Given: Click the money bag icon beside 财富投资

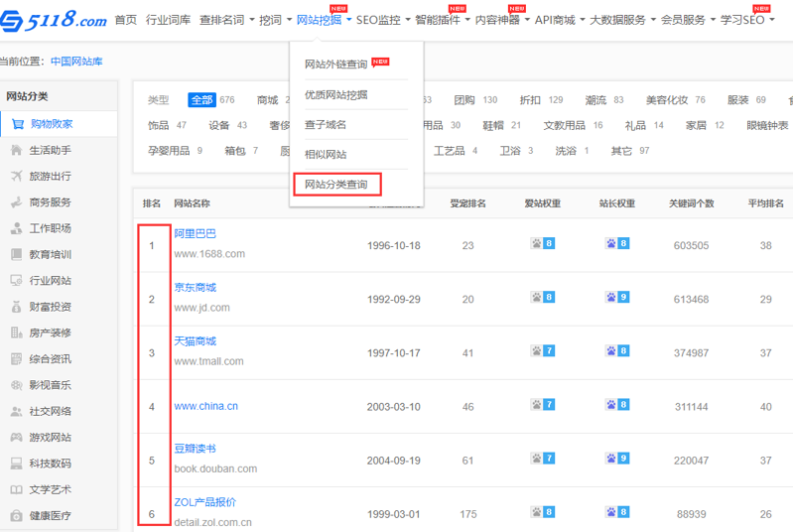Looking at the screenshot, I should tap(17, 307).
